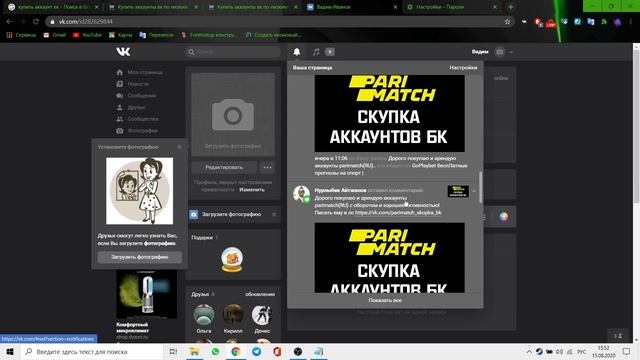
Task: Open a new browser tab with plus icon
Action: (510, 7)
